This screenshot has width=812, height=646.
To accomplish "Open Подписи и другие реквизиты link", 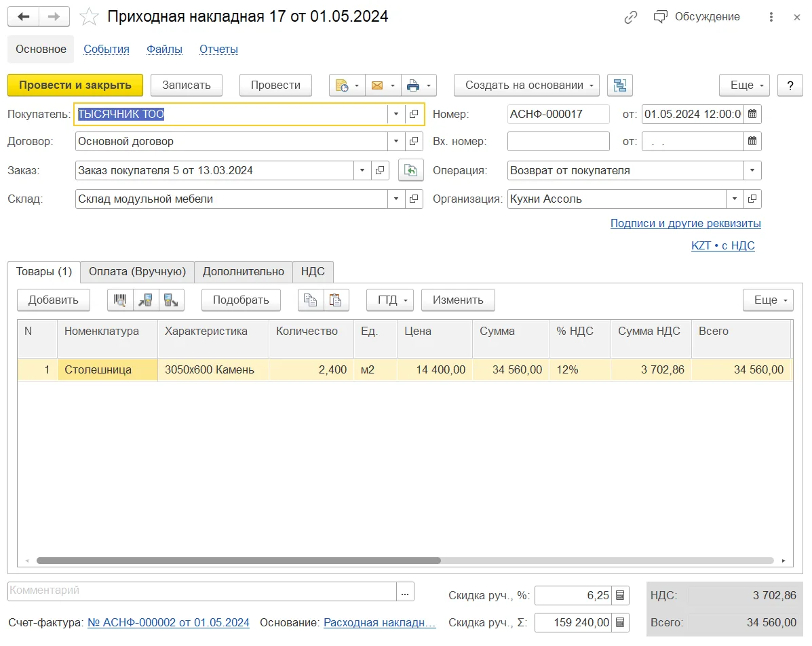I will pyautogui.click(x=686, y=224).
